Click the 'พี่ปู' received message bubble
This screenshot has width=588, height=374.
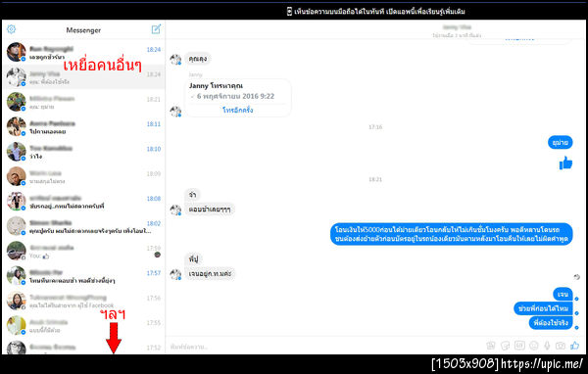pos(193,258)
